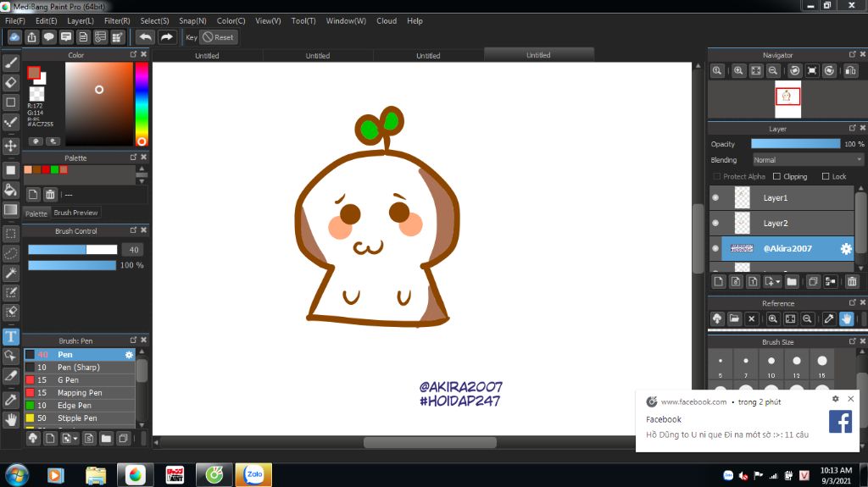Screen dimensions: 868x487
Task: Click the share export icon in toolbar
Action: [x=31, y=37]
